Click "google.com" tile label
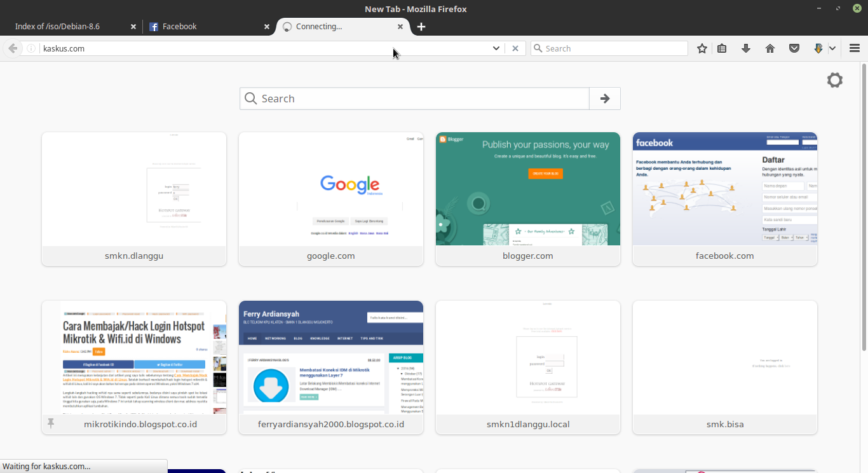This screenshot has height=473, width=868. [331, 256]
